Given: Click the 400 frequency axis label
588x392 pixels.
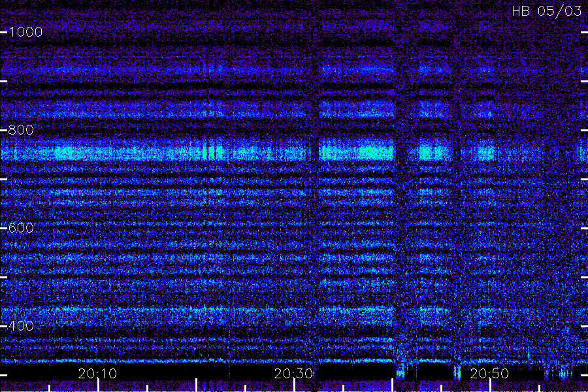Looking at the screenshot, I should [21, 325].
